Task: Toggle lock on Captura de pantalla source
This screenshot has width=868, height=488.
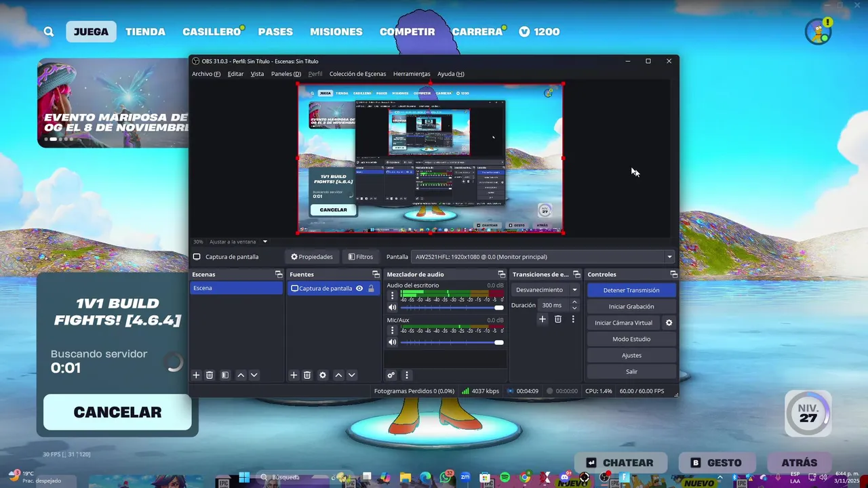Action: coord(371,288)
